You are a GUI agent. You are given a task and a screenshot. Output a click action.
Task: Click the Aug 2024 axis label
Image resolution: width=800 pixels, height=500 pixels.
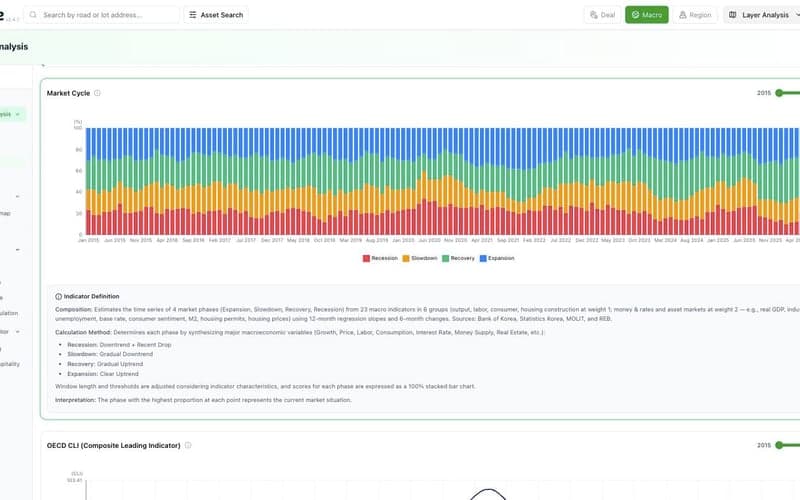click(x=691, y=240)
